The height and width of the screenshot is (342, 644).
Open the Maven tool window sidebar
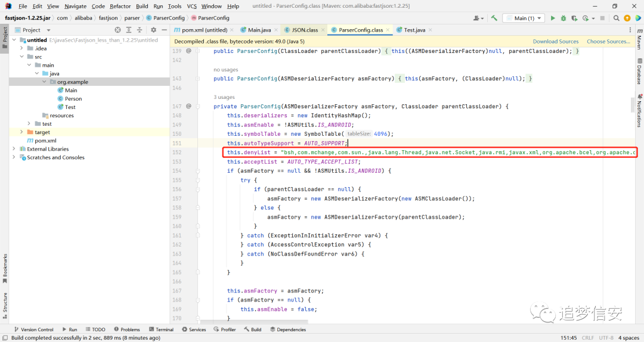coord(639,36)
